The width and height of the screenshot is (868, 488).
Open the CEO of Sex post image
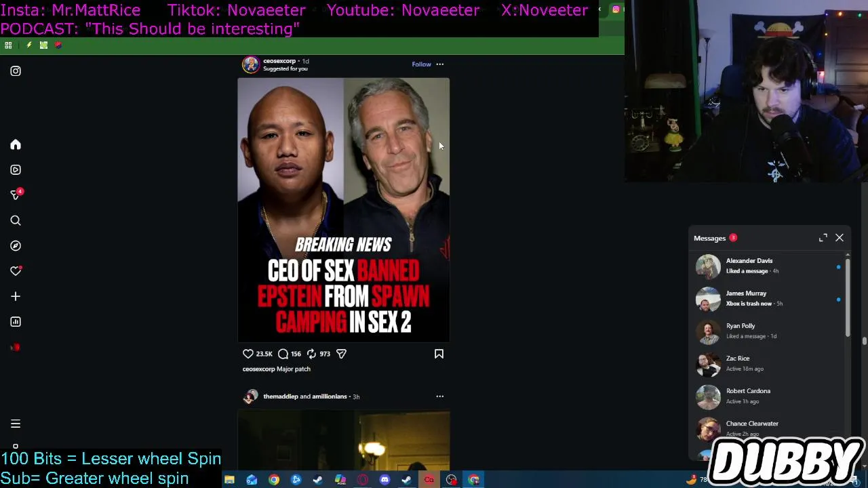coord(343,210)
